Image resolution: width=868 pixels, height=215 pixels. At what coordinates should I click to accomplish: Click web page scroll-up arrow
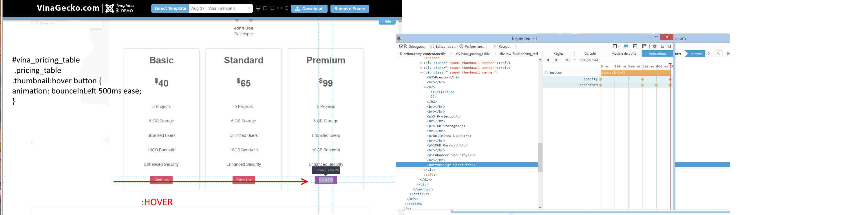click(400, 21)
